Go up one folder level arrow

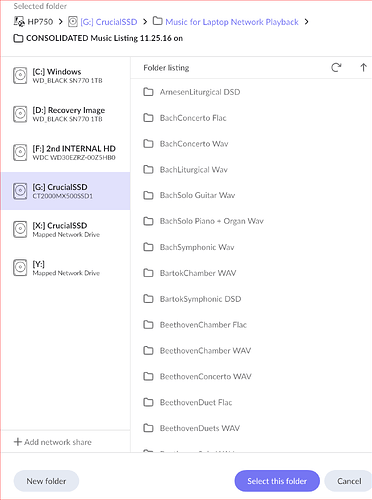point(363,68)
